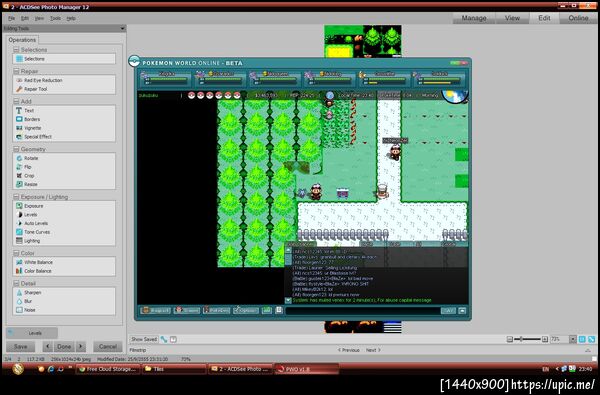The image size is (600, 395).
Task: Switch to Free Cloud Storage taskbar window
Action: 108,369
